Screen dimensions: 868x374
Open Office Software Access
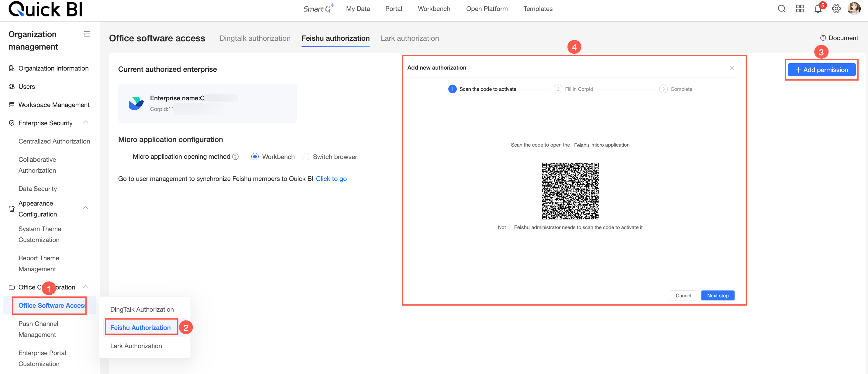pyautogui.click(x=53, y=306)
